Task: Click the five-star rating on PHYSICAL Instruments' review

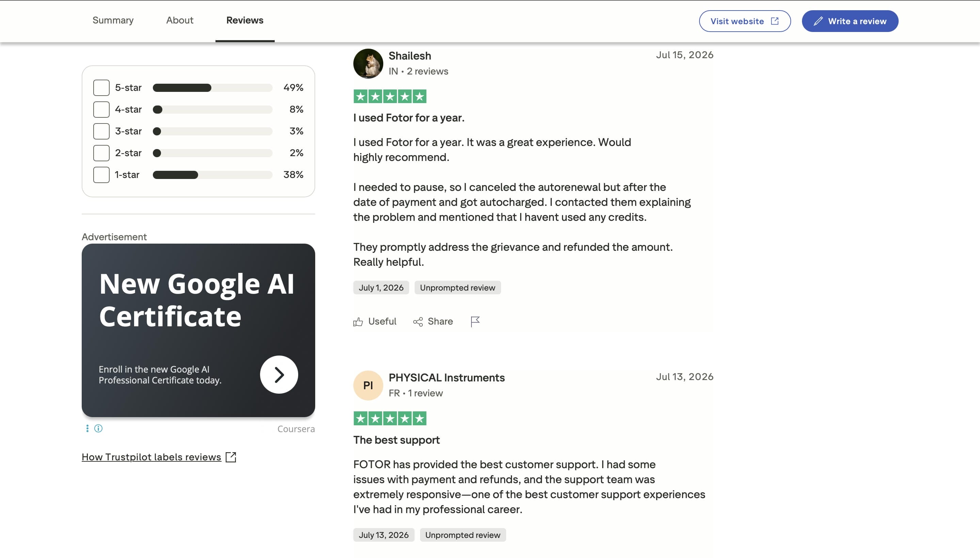Action: (389, 419)
